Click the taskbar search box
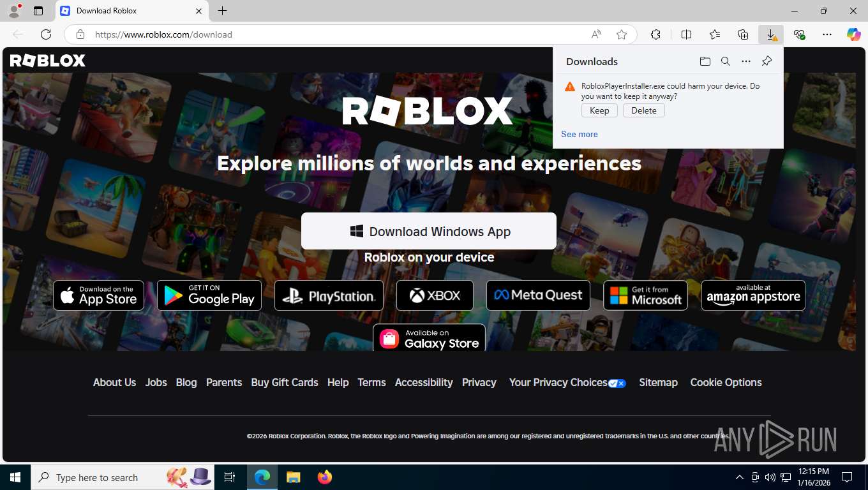This screenshot has width=868, height=490. point(123,477)
